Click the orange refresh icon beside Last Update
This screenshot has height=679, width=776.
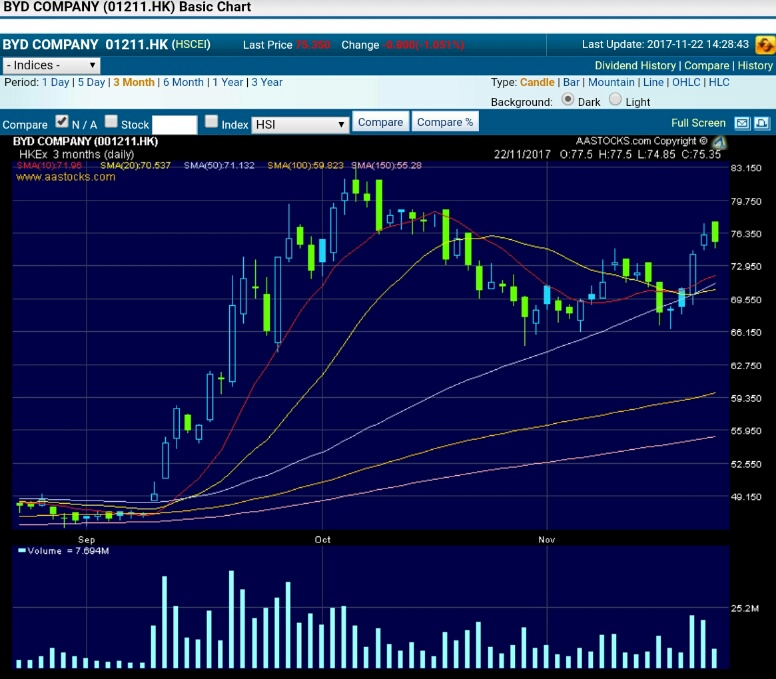click(765, 45)
